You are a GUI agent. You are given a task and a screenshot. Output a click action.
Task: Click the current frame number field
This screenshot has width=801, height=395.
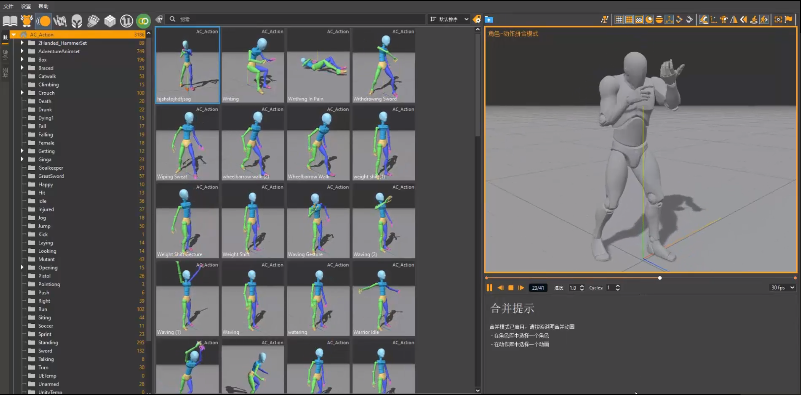(x=538, y=288)
